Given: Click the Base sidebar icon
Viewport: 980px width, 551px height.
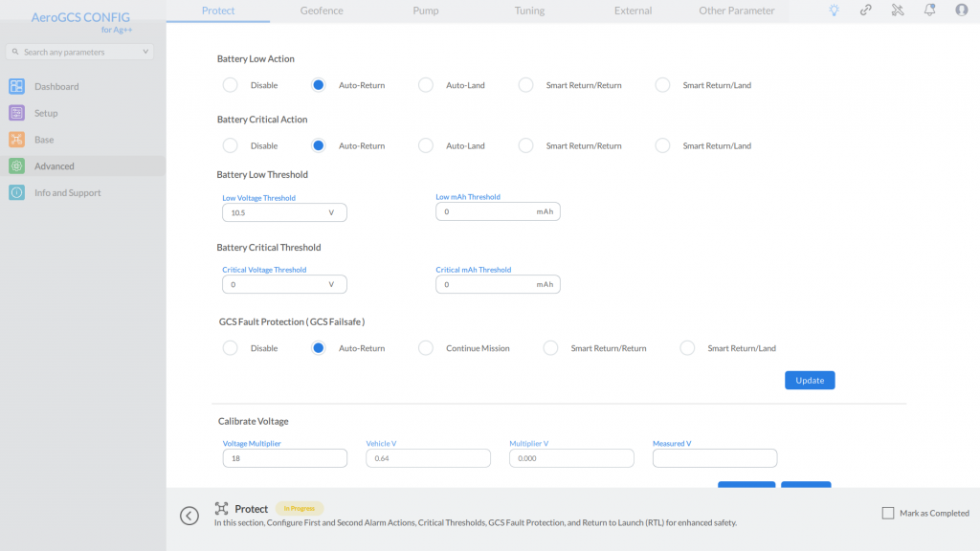Looking at the screenshot, I should pyautogui.click(x=16, y=140).
